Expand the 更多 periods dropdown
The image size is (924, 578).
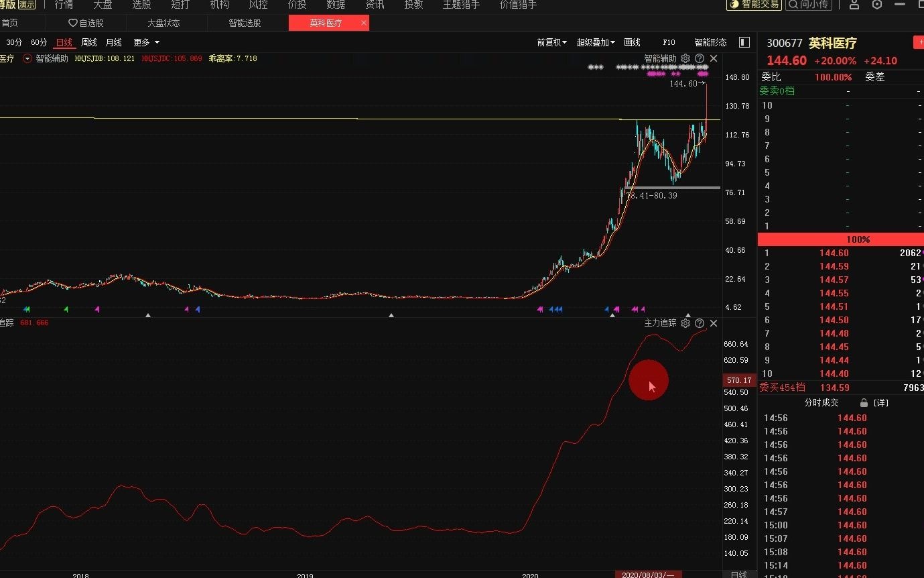point(146,42)
